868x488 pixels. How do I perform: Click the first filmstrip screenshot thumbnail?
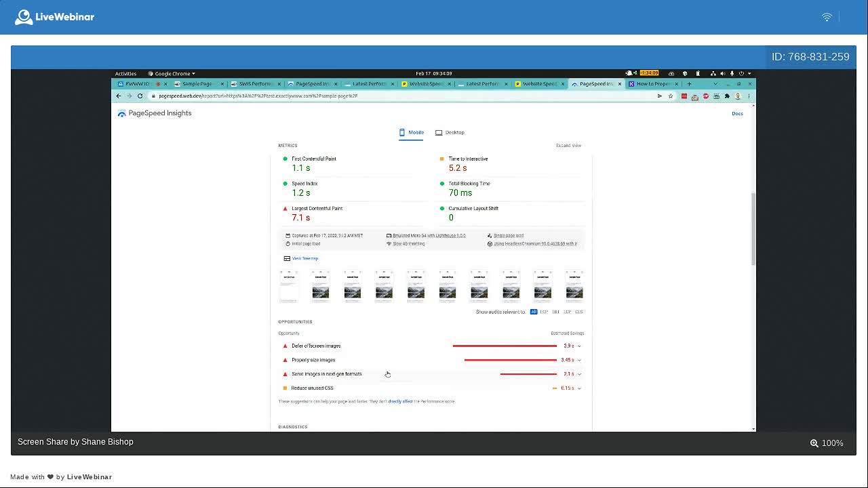(x=289, y=285)
